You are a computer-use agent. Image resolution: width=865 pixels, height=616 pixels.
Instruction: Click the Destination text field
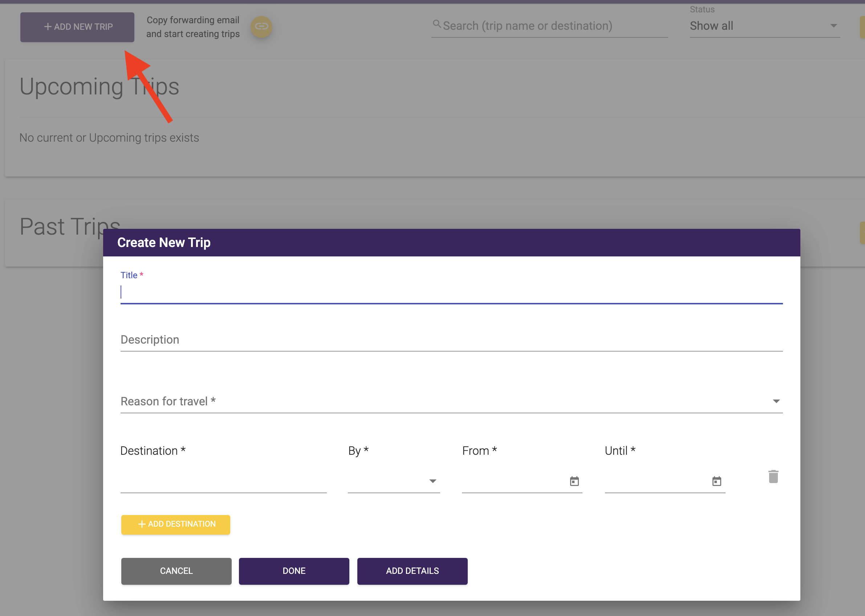tap(223, 481)
